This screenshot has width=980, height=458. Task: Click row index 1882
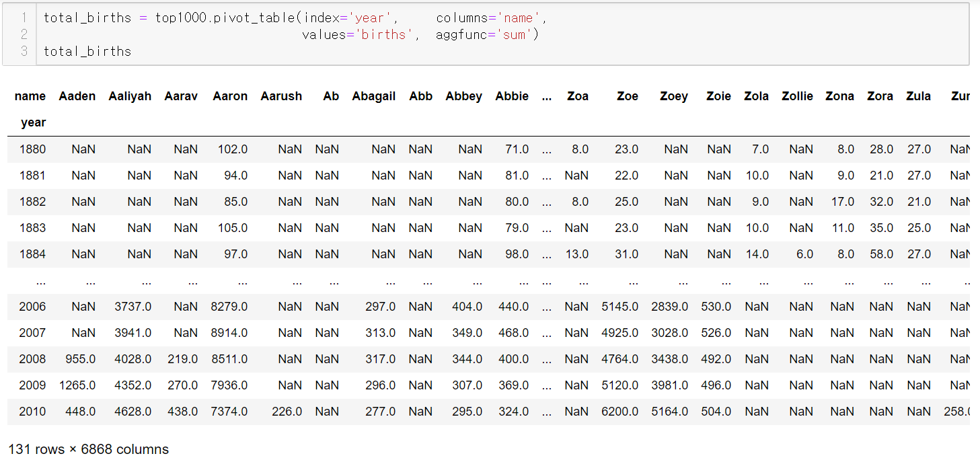click(x=32, y=202)
